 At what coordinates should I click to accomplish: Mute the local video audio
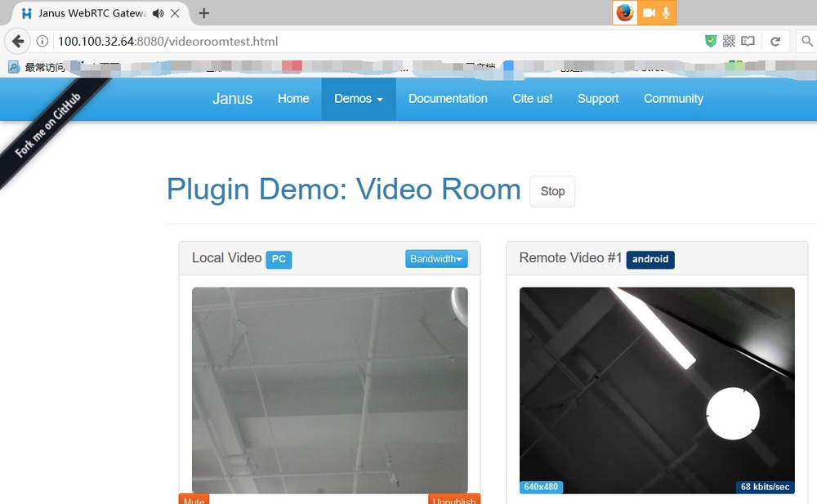tap(194, 499)
